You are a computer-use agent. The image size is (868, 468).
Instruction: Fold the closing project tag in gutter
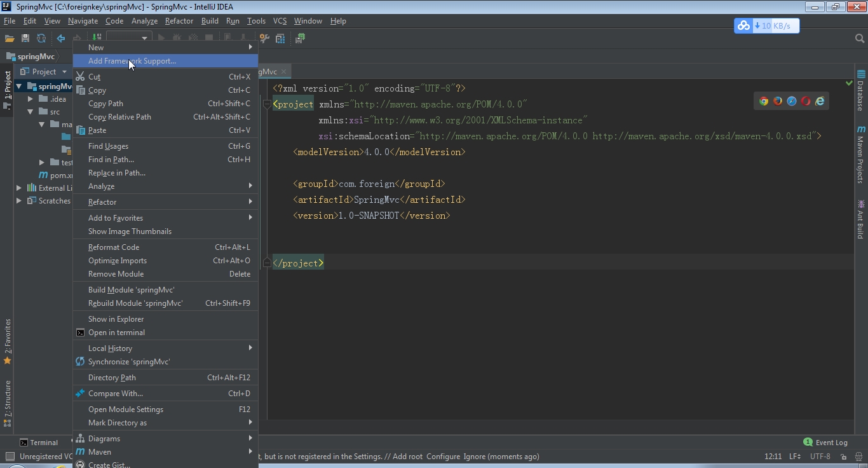tap(268, 263)
